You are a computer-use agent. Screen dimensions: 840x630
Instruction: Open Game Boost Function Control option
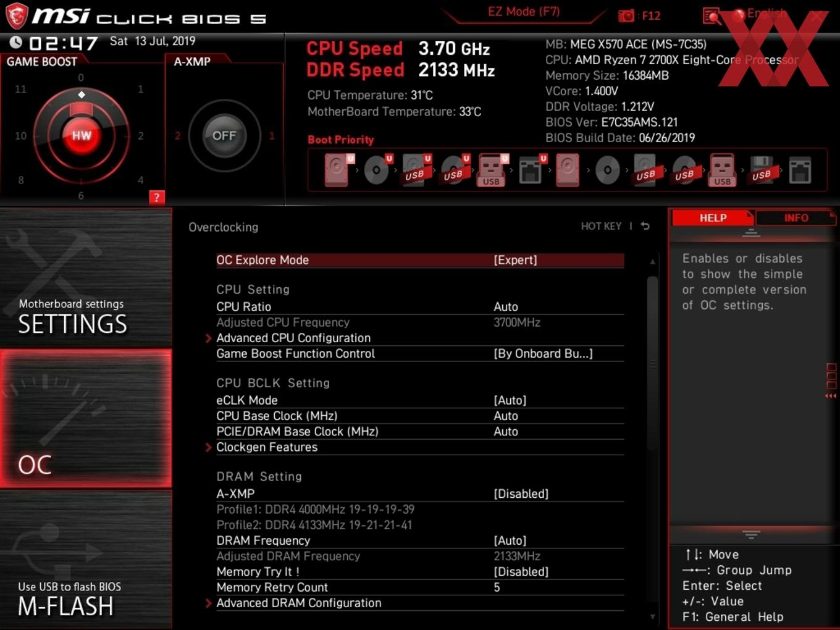pyautogui.click(x=420, y=353)
